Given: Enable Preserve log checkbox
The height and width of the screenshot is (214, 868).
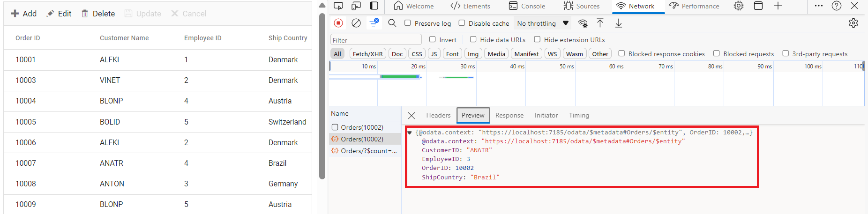Looking at the screenshot, I should tap(408, 23).
